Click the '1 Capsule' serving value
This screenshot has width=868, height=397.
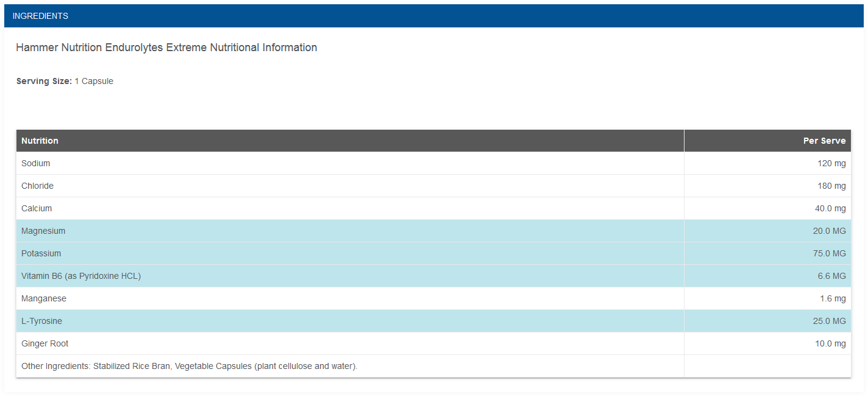94,81
